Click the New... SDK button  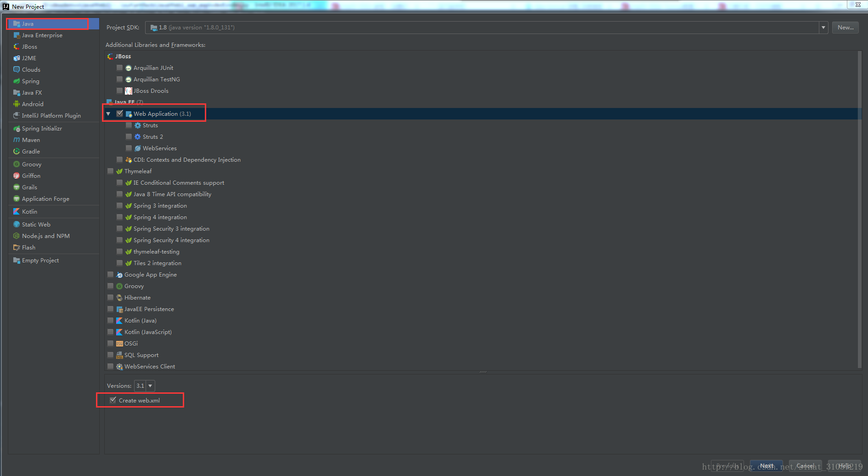[x=845, y=28]
